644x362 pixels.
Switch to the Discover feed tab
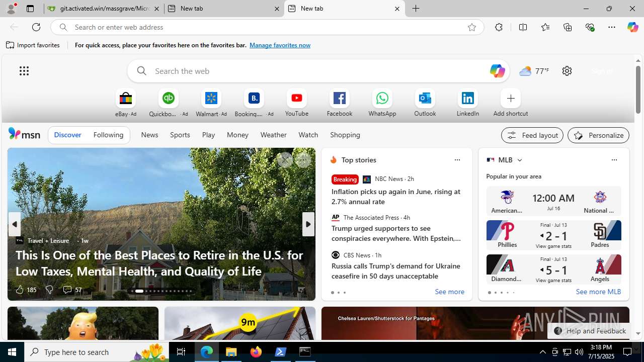pos(67,135)
